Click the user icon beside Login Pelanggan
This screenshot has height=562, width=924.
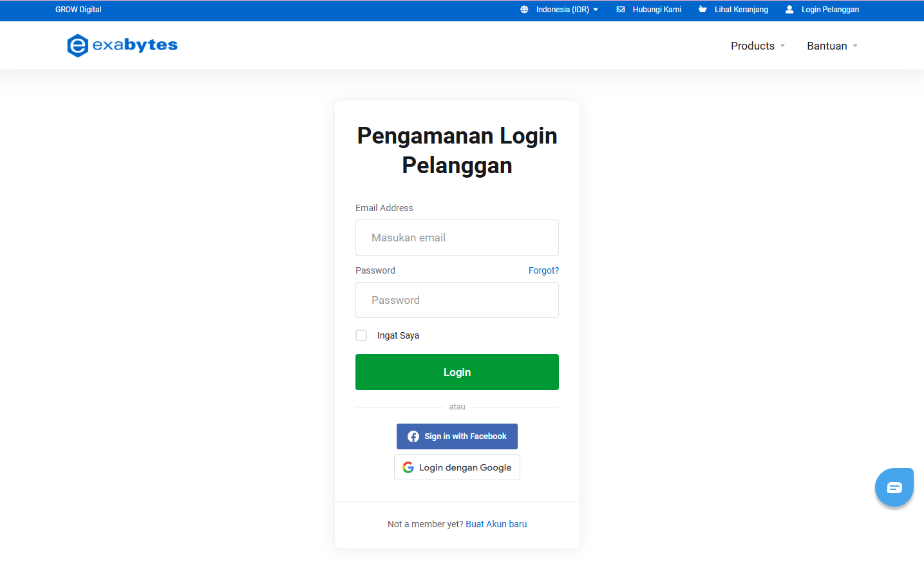pyautogui.click(x=789, y=10)
